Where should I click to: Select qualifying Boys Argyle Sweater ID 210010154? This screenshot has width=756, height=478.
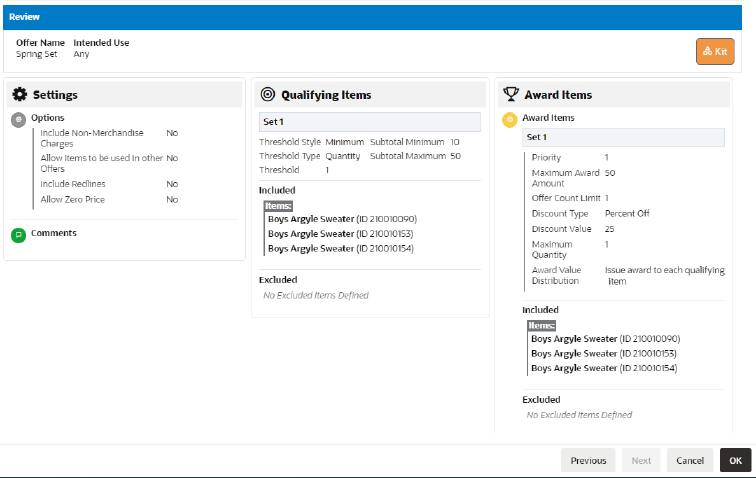click(x=341, y=248)
